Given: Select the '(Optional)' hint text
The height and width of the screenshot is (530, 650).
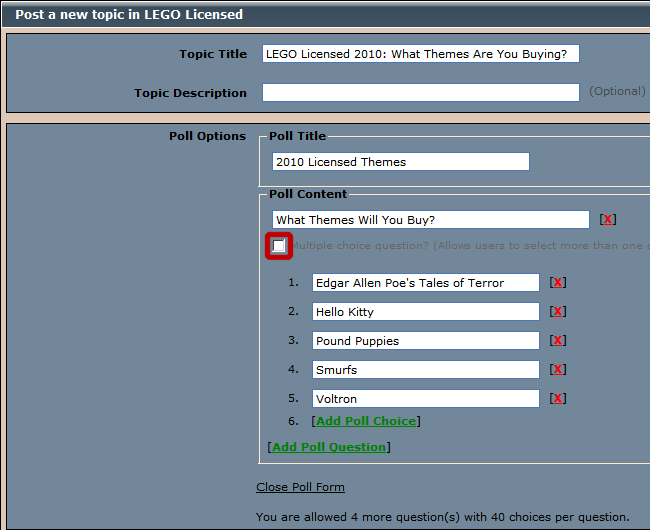Looking at the screenshot, I should point(617,91).
